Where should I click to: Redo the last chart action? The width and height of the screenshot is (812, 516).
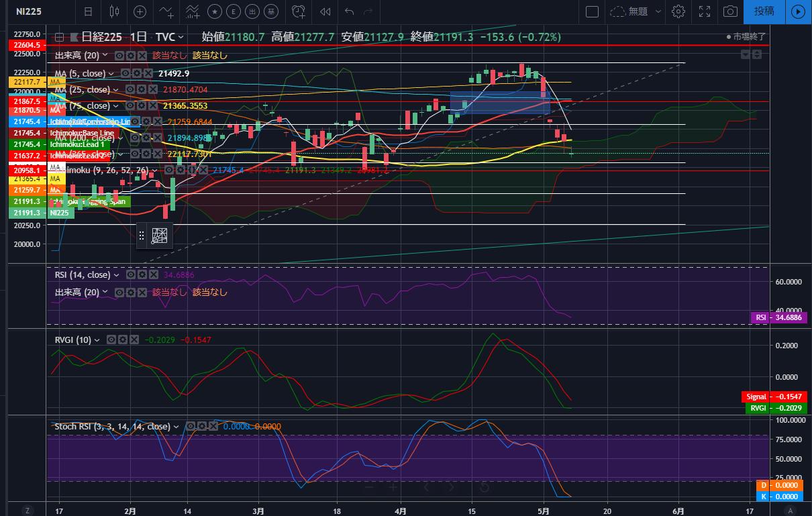pyautogui.click(x=368, y=11)
